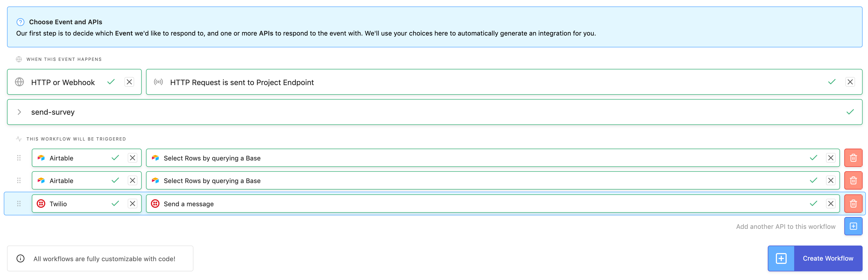Image resolution: width=868 pixels, height=280 pixels.
Task: Clear the HTTP or Webhook selection
Action: coord(129,82)
